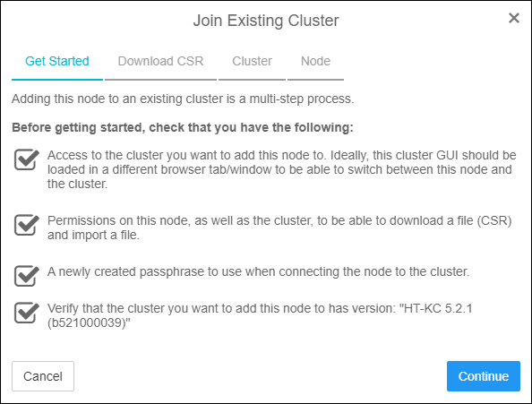This screenshot has width=532, height=404.
Task: Click the gray progress bar under Download CSR
Action: pos(160,80)
